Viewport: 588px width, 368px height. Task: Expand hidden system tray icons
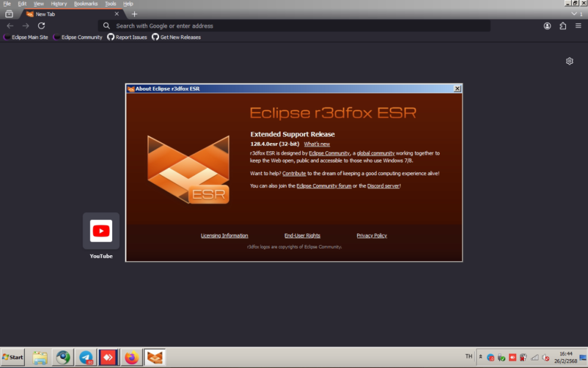481,357
